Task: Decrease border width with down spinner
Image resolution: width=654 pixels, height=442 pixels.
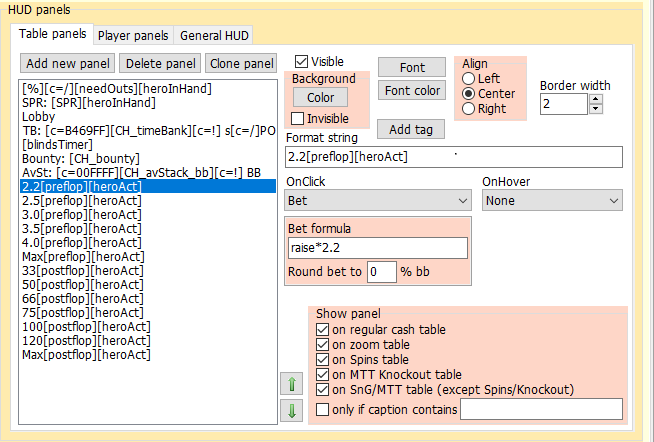Action: coord(596,109)
